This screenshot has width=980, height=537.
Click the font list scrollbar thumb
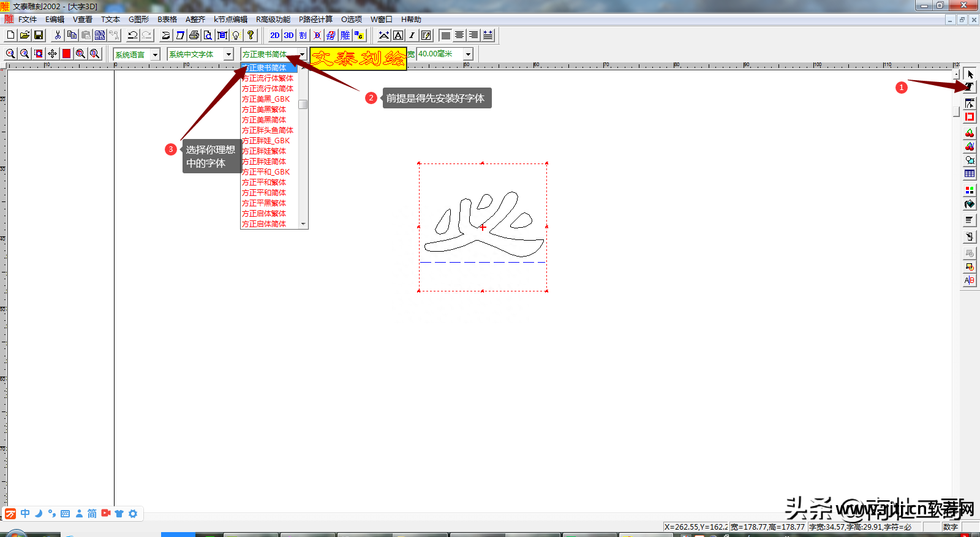(303, 104)
